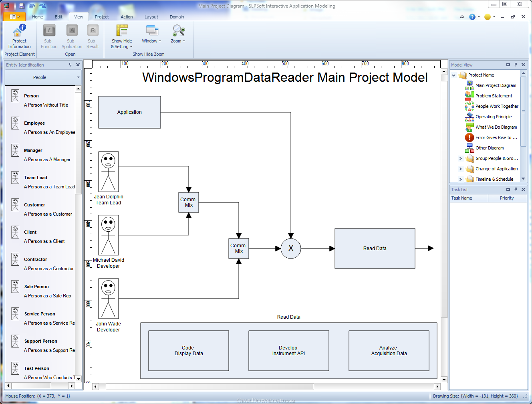Select Michael David Developer figure
The width and height of the screenshot is (532, 404).
click(x=109, y=235)
